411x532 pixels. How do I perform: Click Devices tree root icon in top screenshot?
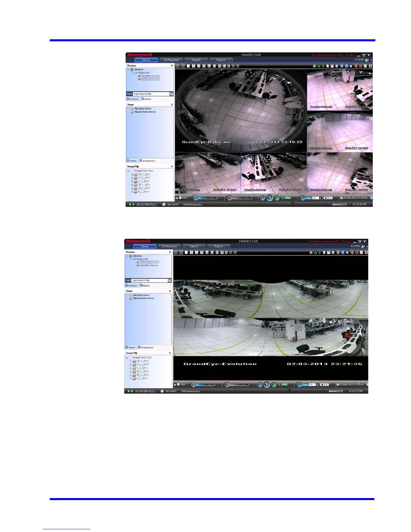pos(132,70)
